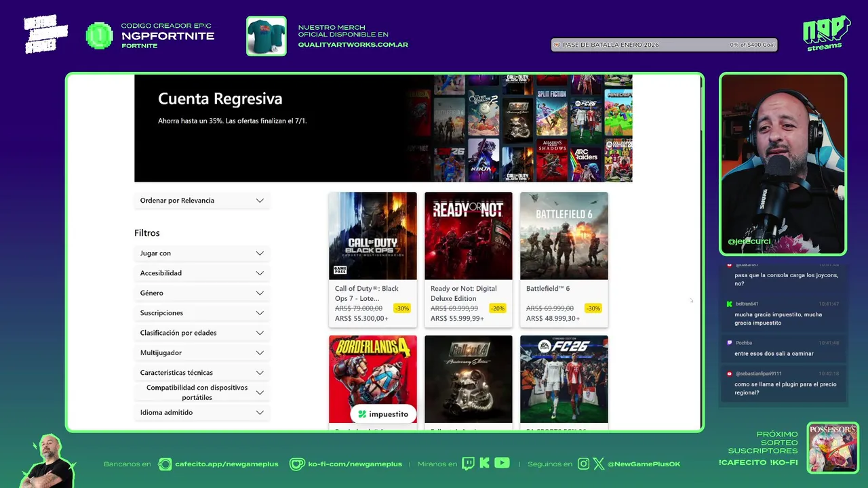Click the Call of Duty: Black Ops 7 title
Viewport: 868px width, 488px height.
click(367, 293)
